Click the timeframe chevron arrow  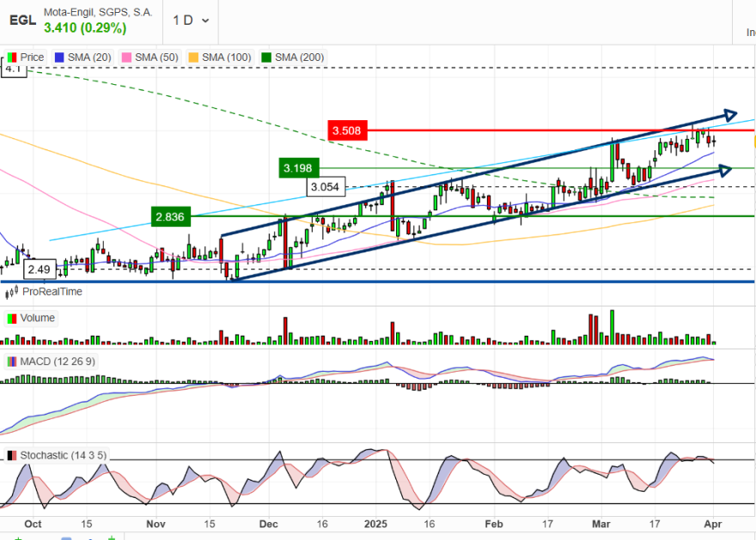(x=205, y=21)
